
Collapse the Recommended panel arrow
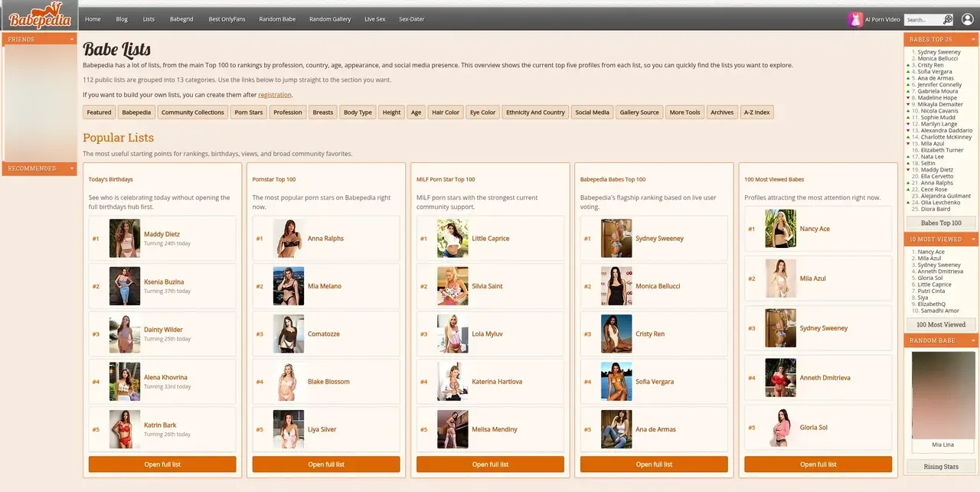point(72,168)
